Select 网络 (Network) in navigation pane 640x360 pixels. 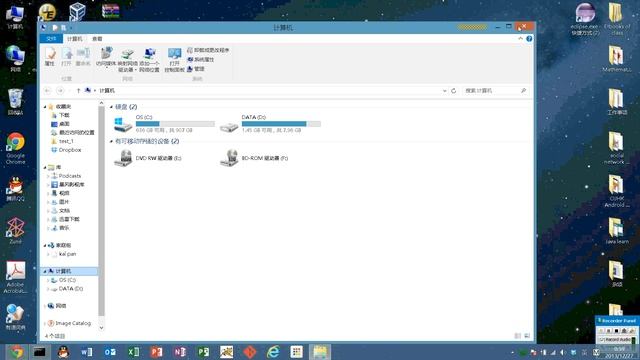[57, 306]
